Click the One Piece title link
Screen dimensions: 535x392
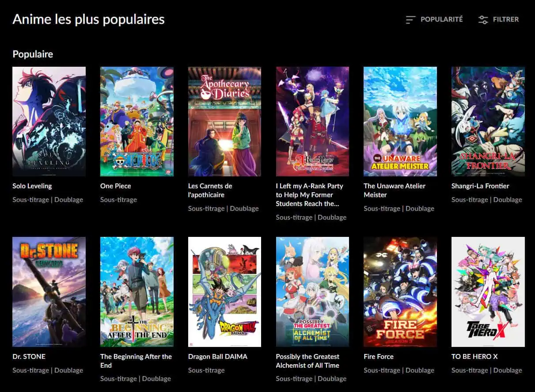(x=116, y=186)
